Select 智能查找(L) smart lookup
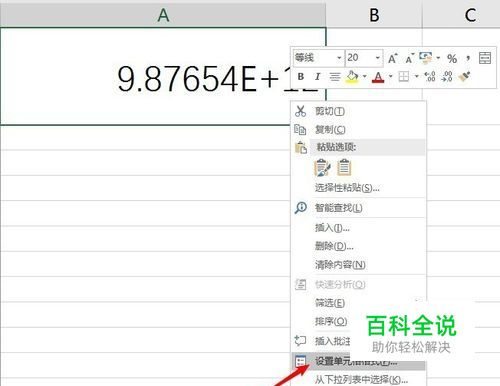Image resolution: width=500 pixels, height=386 pixels. [x=359, y=208]
